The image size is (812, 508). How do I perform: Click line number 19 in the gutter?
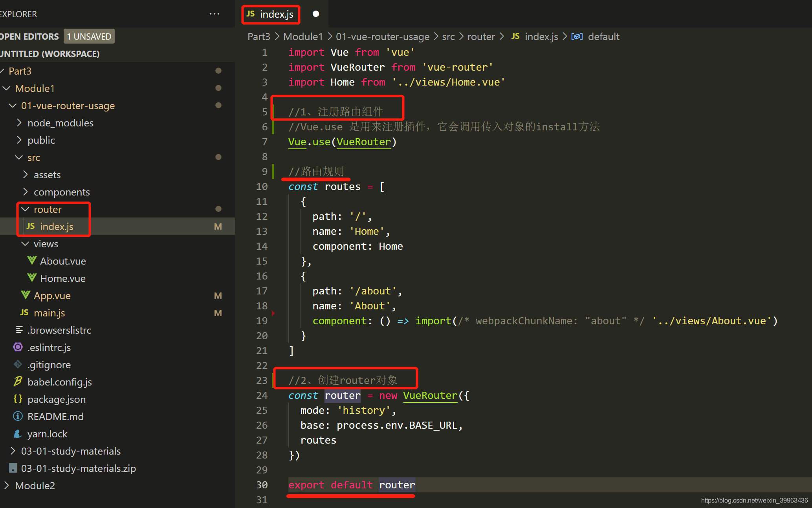coord(262,321)
